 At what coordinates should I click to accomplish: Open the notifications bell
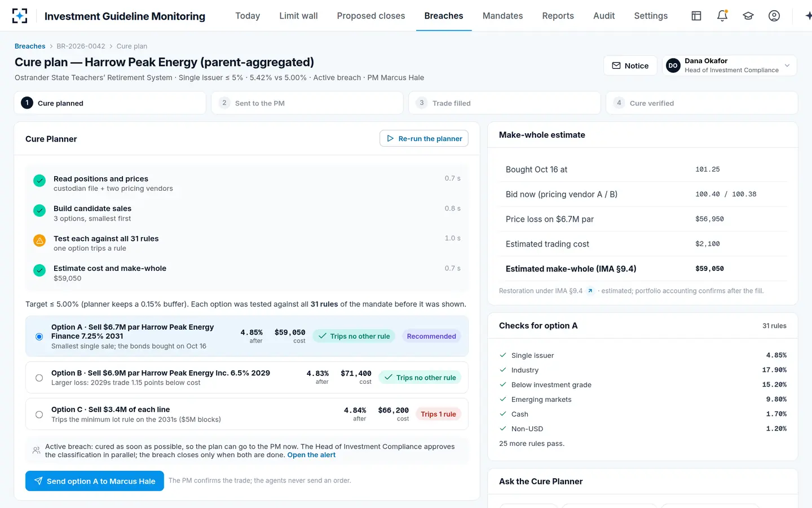(722, 16)
